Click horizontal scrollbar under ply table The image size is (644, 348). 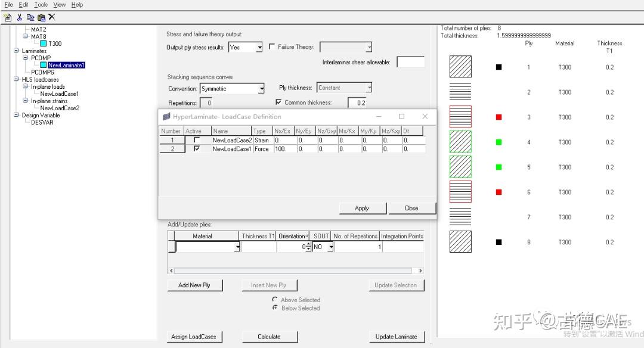[x=295, y=271]
